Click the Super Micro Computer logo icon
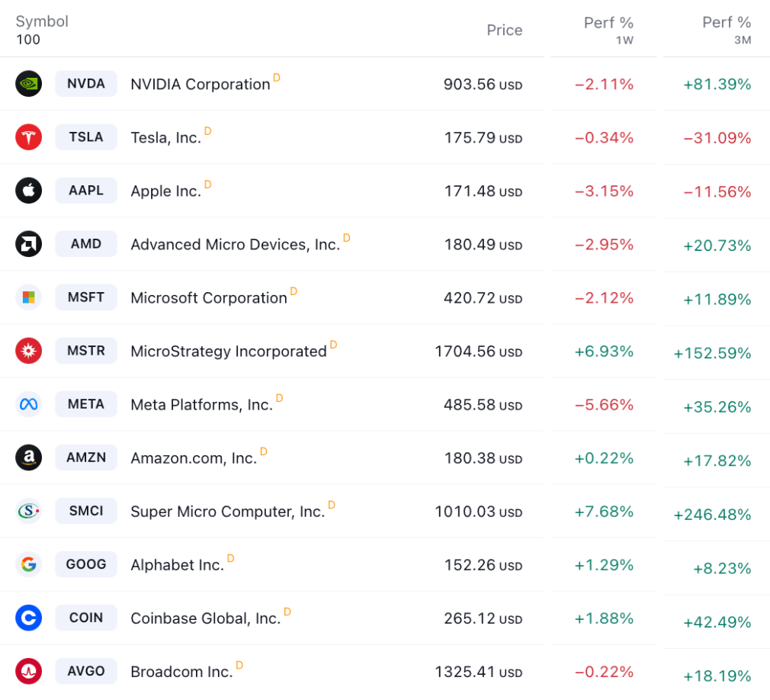 (28, 511)
